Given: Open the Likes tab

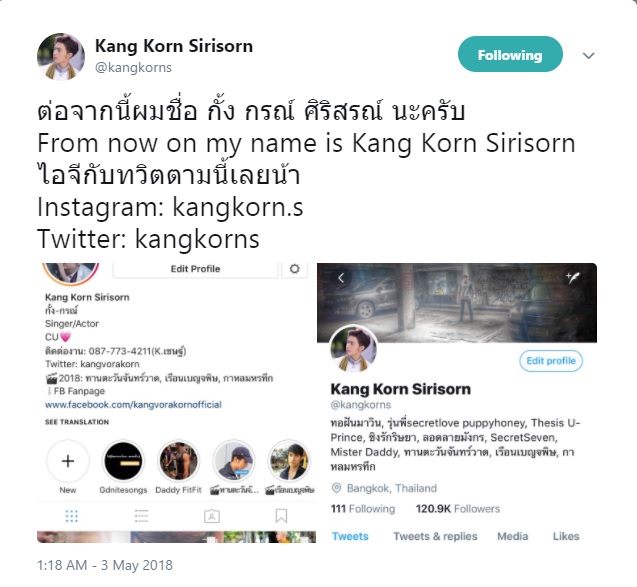Looking at the screenshot, I should point(566,536).
